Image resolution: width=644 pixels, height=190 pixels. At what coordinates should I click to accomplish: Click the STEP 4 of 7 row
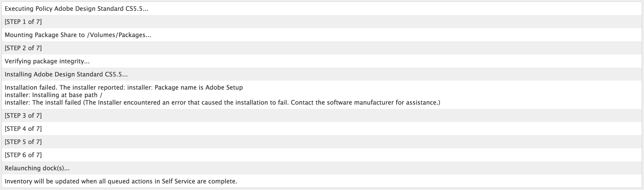[322, 129]
